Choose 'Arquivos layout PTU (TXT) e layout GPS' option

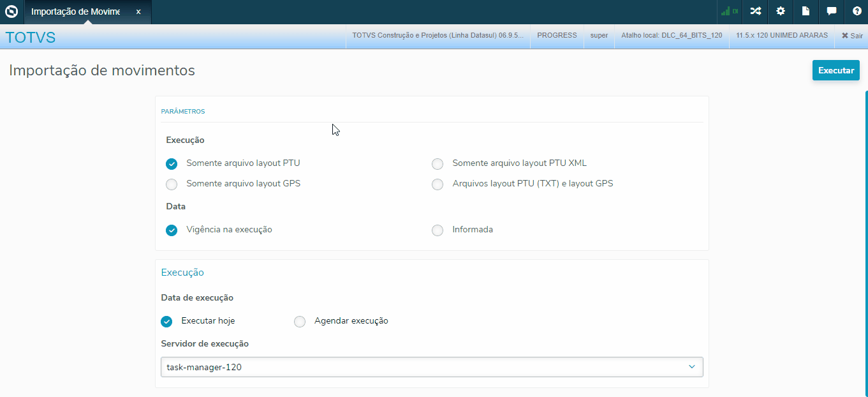[x=438, y=184]
